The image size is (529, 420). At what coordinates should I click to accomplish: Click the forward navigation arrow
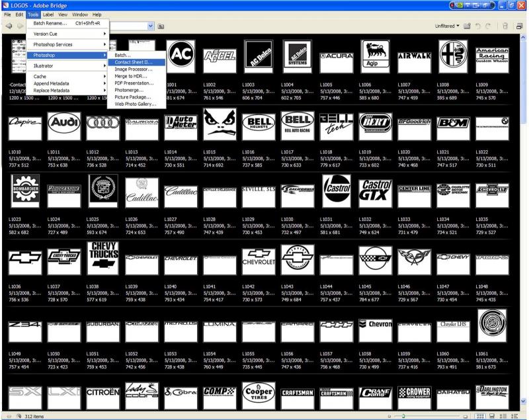20,26
